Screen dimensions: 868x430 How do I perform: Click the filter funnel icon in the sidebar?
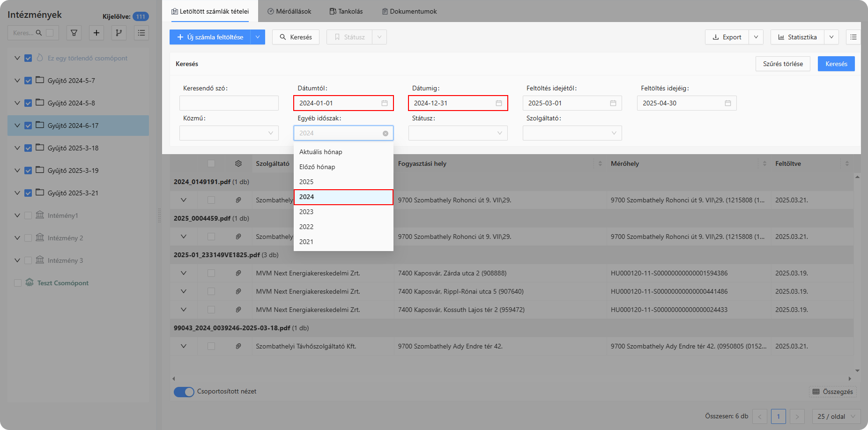[x=74, y=33]
